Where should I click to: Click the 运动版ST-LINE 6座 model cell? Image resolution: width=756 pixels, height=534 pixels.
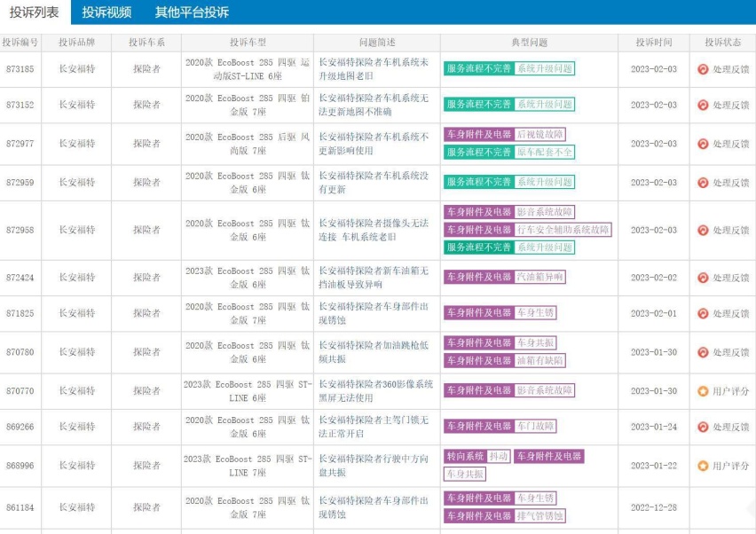coord(248,69)
